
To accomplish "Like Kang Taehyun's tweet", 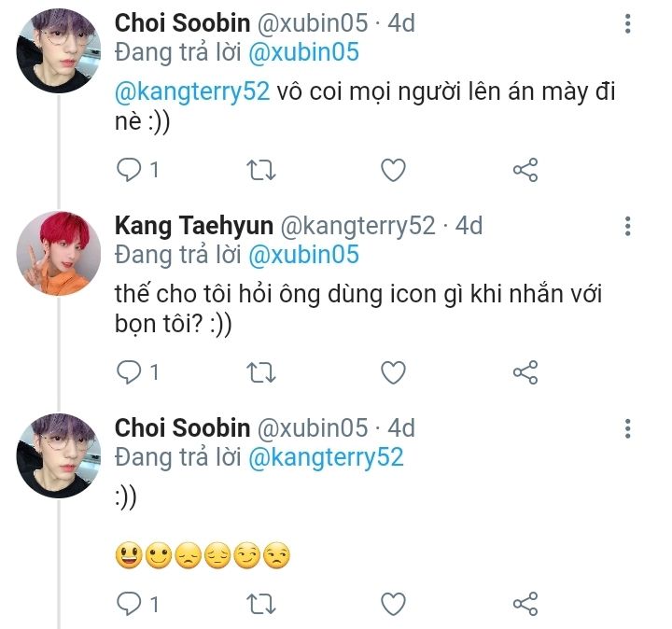I will pos(394,372).
